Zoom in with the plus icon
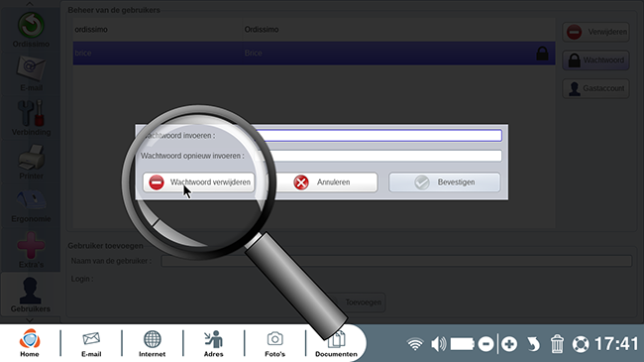The width and height of the screenshot is (644, 362). [509, 344]
